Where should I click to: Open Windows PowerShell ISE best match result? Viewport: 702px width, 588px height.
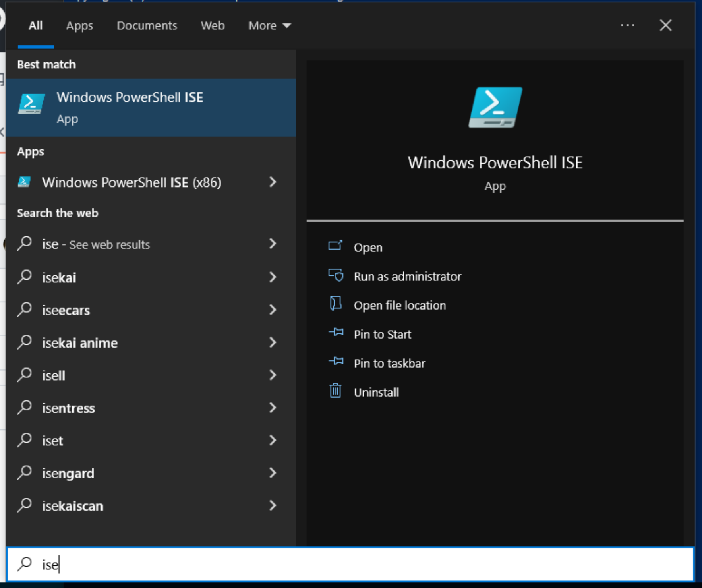click(x=151, y=108)
